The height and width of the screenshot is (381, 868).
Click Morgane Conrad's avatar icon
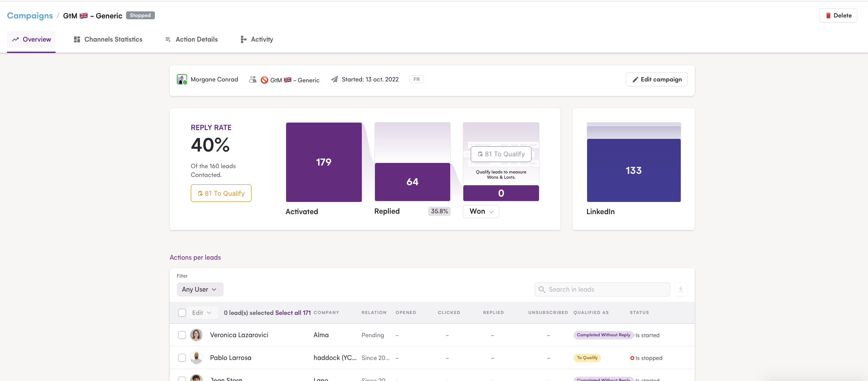pyautogui.click(x=182, y=79)
